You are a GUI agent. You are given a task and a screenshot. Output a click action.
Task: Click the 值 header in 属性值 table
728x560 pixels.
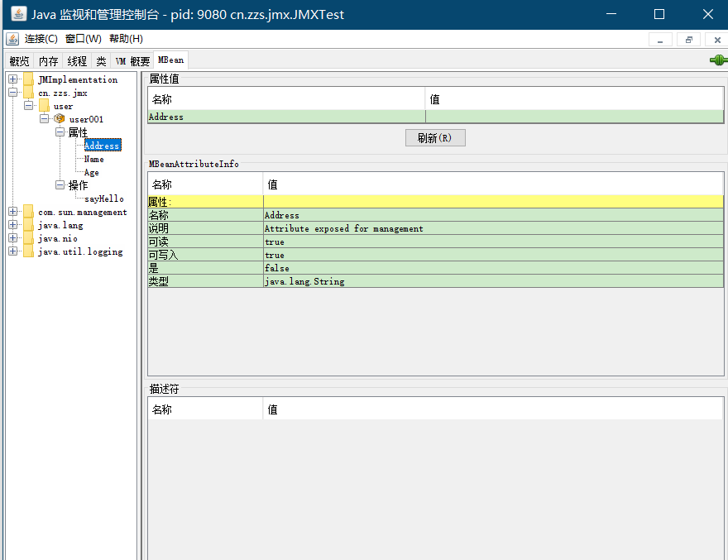(574, 99)
